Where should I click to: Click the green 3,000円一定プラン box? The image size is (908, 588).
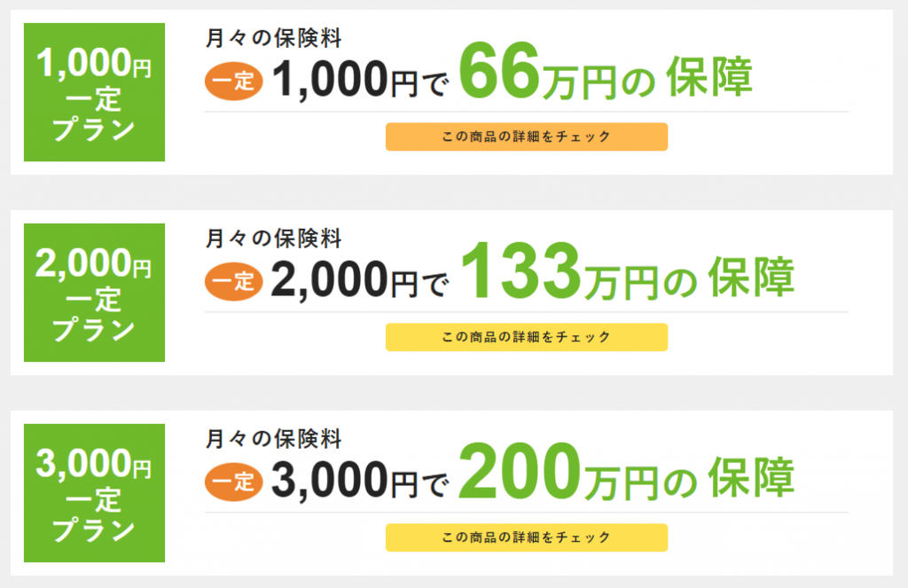[94, 493]
